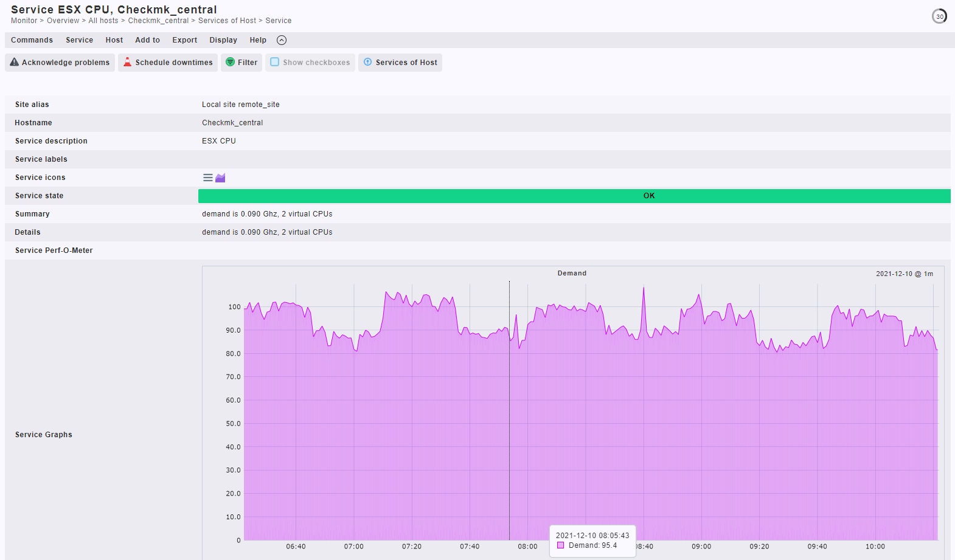Click the Checkmk_central hostname value
955x560 pixels.
(x=232, y=123)
